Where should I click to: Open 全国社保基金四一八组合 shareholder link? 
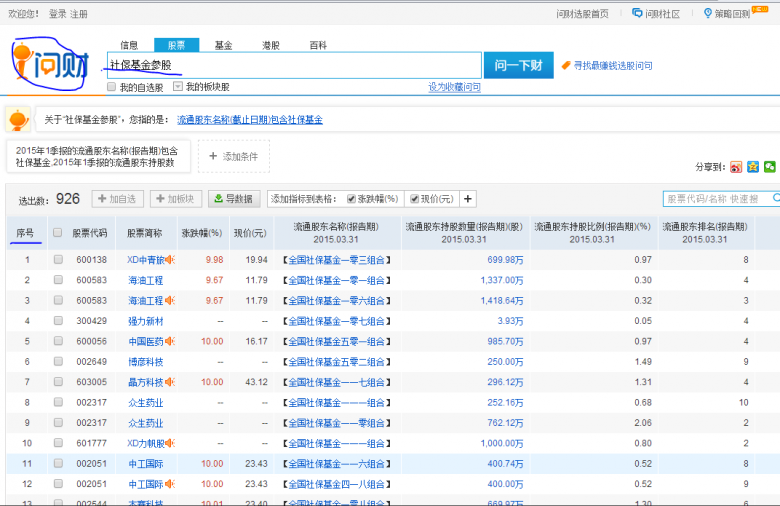tap(337, 484)
